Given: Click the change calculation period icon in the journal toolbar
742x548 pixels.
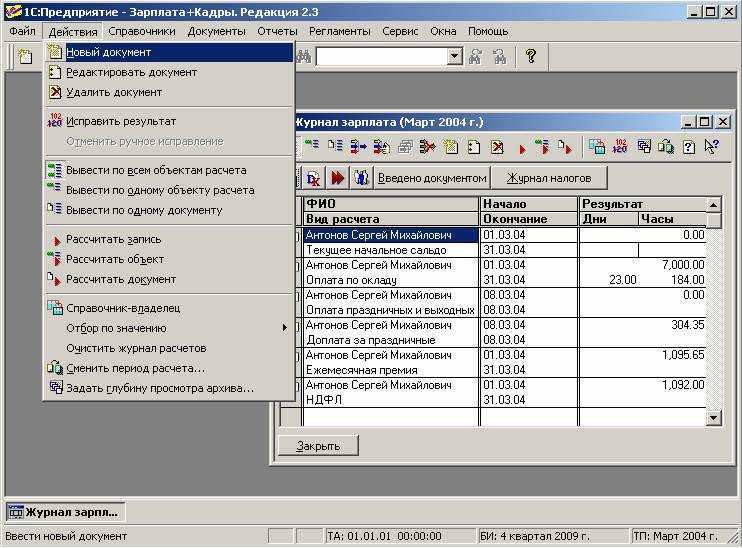Looking at the screenshot, I should [x=666, y=147].
